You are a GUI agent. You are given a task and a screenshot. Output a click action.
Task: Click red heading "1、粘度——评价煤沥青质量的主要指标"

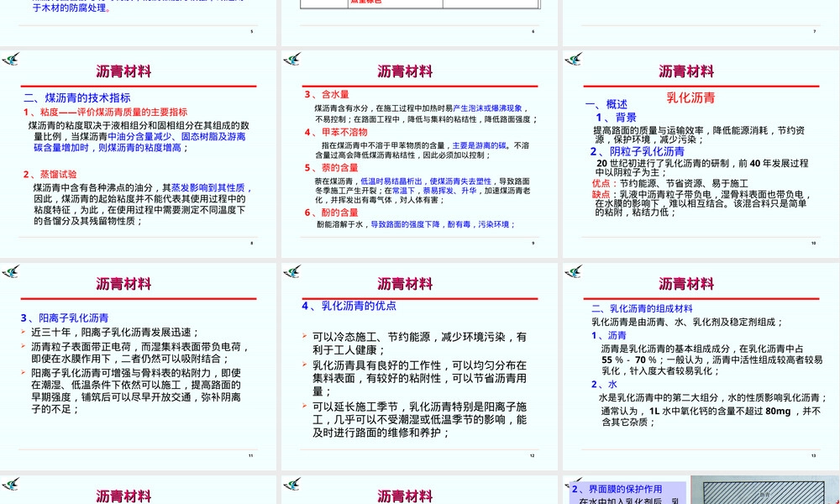pos(105,112)
